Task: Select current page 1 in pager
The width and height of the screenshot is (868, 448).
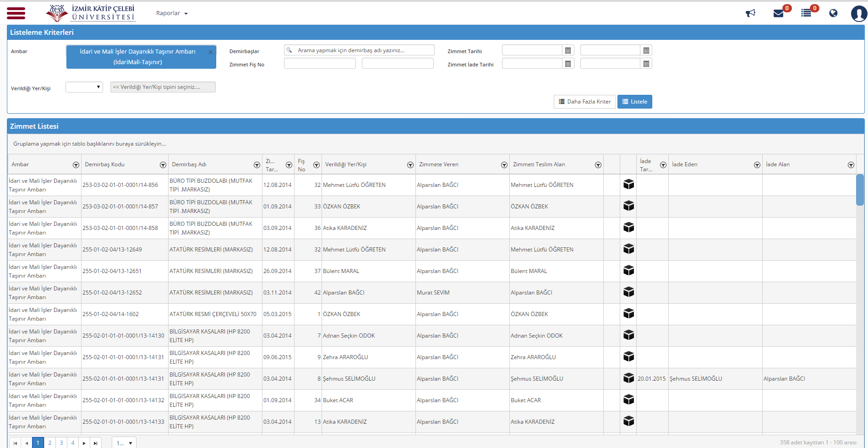Action: [x=38, y=443]
